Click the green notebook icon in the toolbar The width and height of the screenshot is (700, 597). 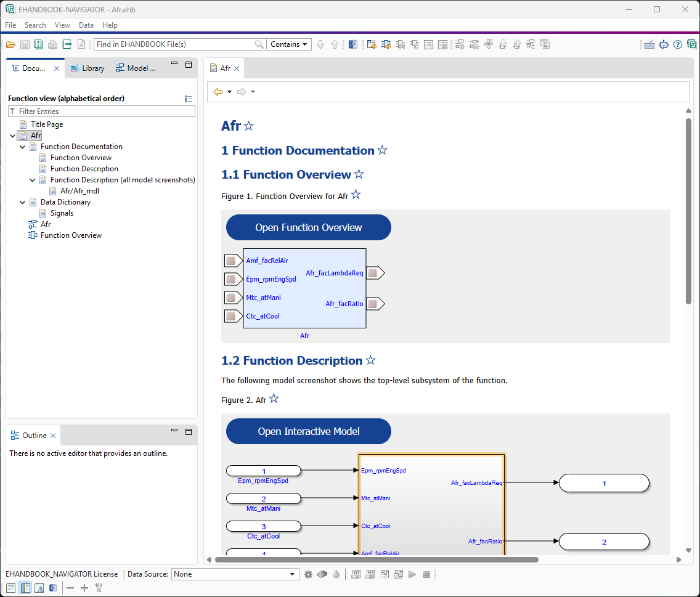coord(38,44)
